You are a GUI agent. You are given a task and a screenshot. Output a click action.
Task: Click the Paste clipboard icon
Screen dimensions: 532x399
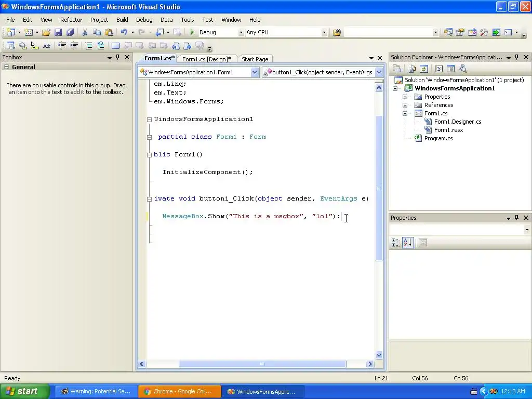click(109, 32)
